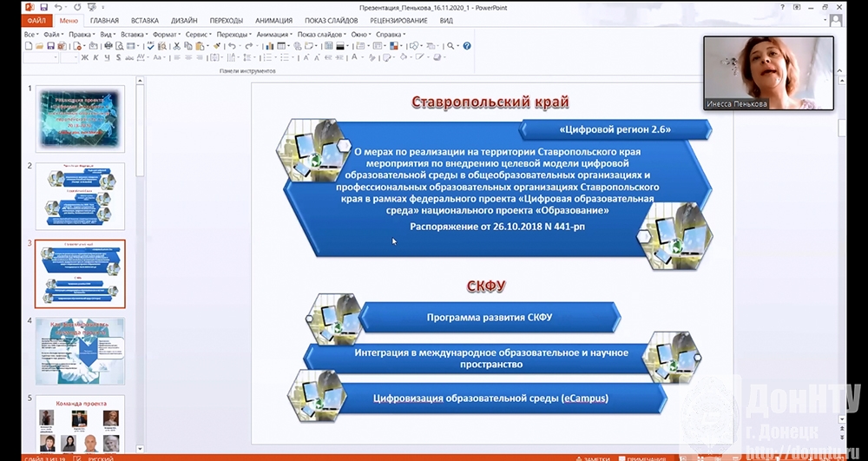This screenshot has height=461, width=868.
Task: Select slide 4 thumbnail in the slide panel
Action: (x=80, y=351)
